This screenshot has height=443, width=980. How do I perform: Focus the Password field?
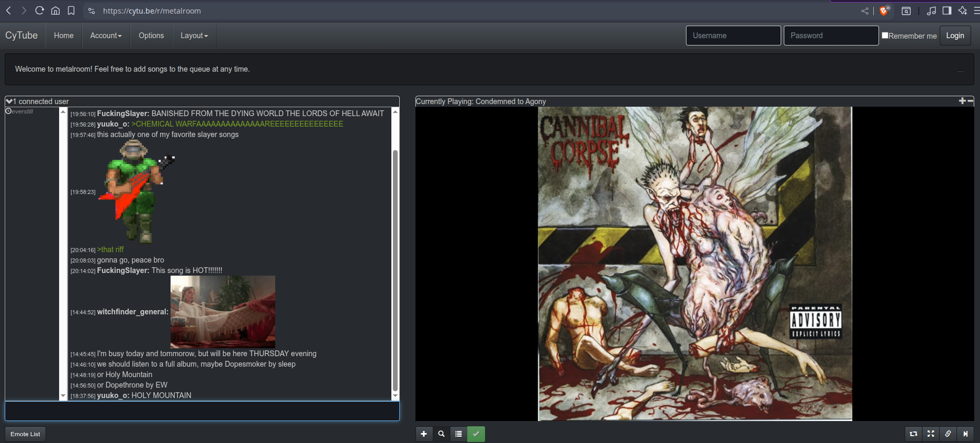click(831, 36)
